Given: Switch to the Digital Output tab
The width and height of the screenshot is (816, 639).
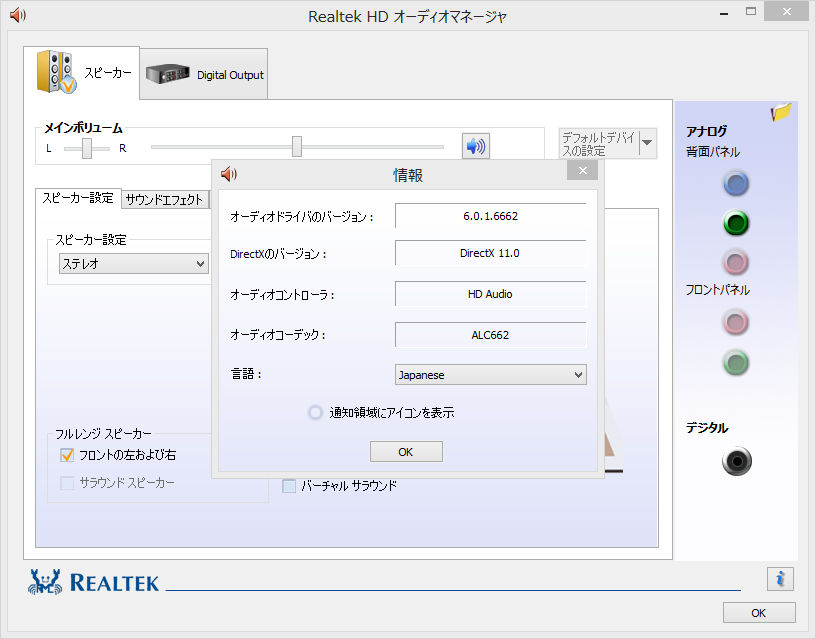Looking at the screenshot, I should (204, 74).
